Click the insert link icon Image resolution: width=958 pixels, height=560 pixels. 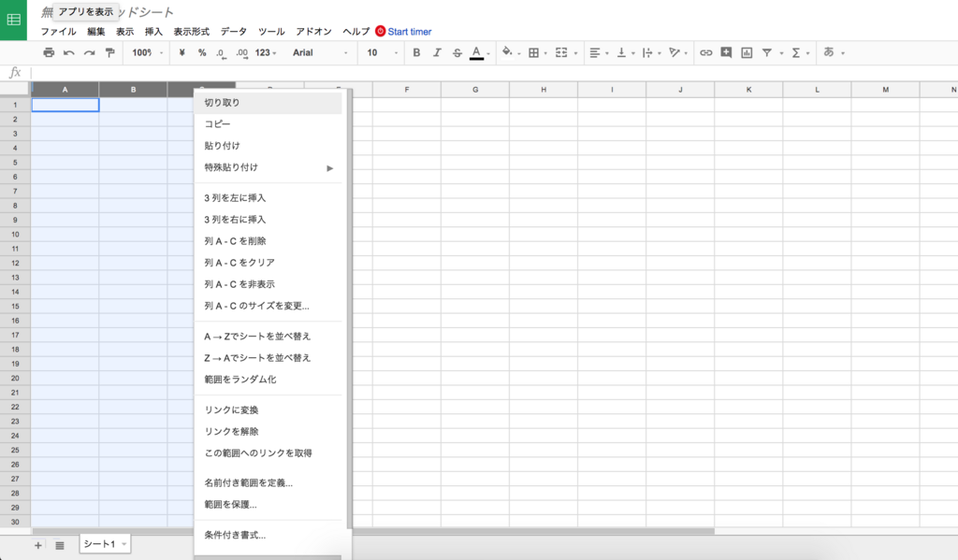point(705,52)
